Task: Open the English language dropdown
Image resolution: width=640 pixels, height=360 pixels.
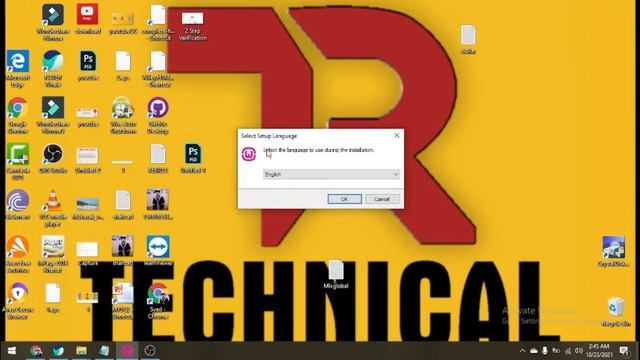Action: pyautogui.click(x=331, y=174)
